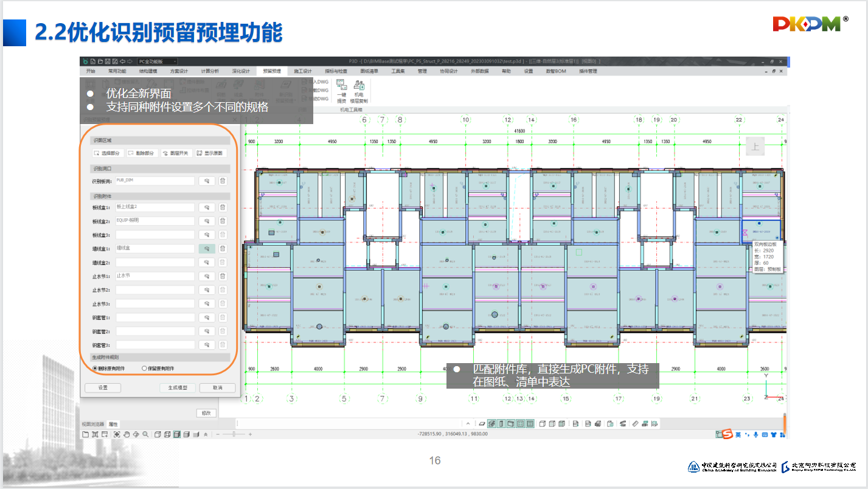Select the pan hand tool in bottom toolbar
The height and width of the screenshot is (489, 868).
click(127, 434)
